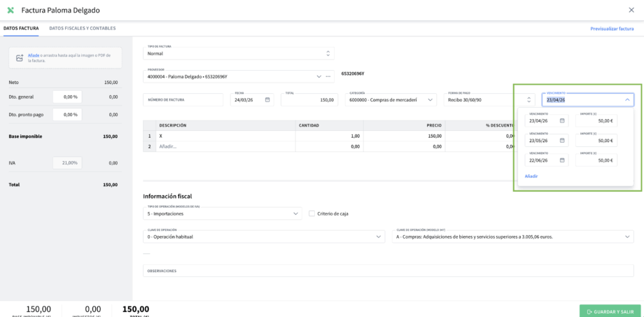Open the Previsualizar factura link
The height and width of the screenshot is (317, 644).
click(x=612, y=29)
